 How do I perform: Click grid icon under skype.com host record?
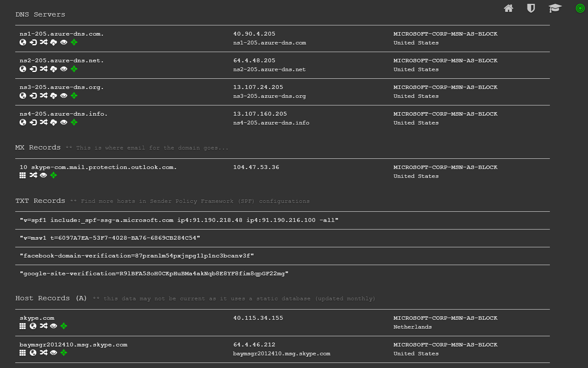click(23, 326)
